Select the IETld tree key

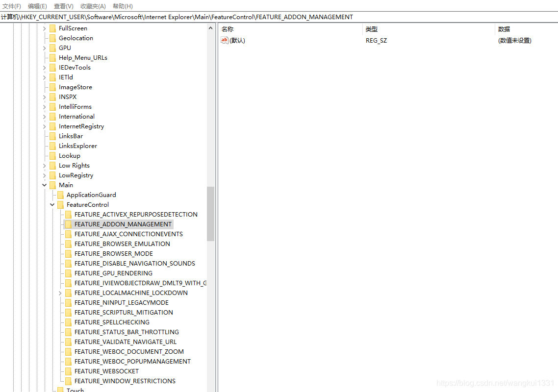pos(66,77)
